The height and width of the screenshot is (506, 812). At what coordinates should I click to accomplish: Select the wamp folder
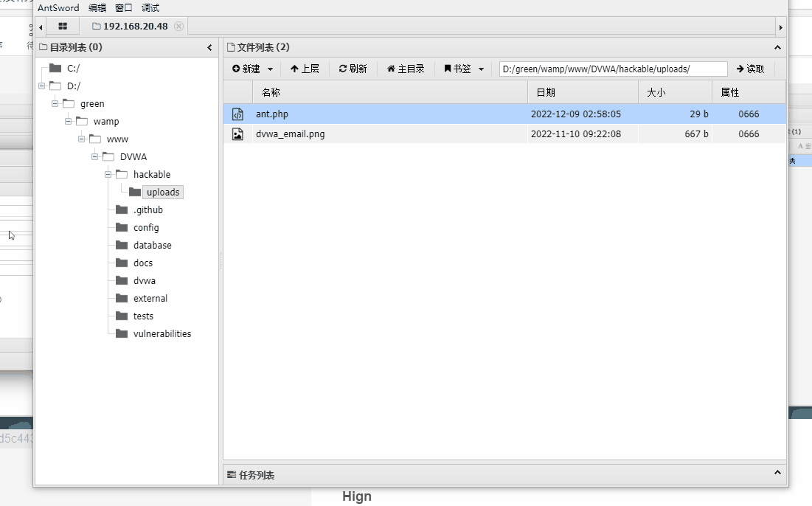(x=106, y=121)
